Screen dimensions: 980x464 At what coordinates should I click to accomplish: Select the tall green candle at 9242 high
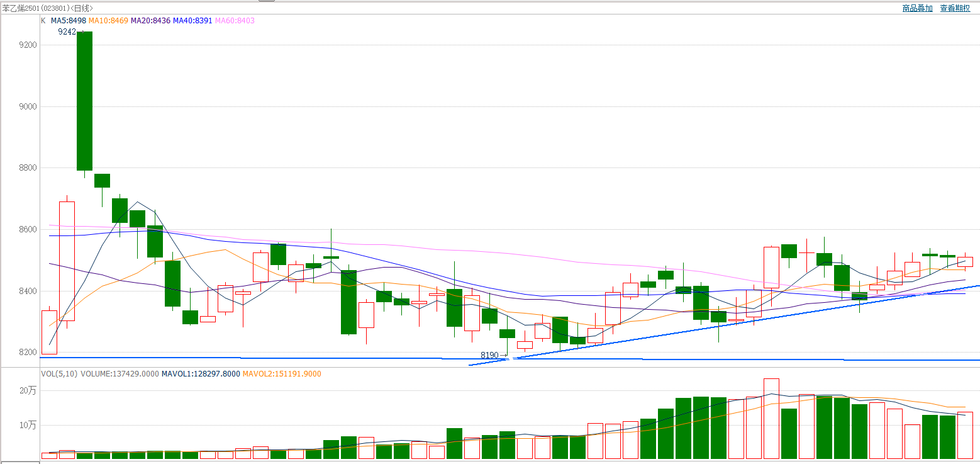pyautogui.click(x=84, y=101)
